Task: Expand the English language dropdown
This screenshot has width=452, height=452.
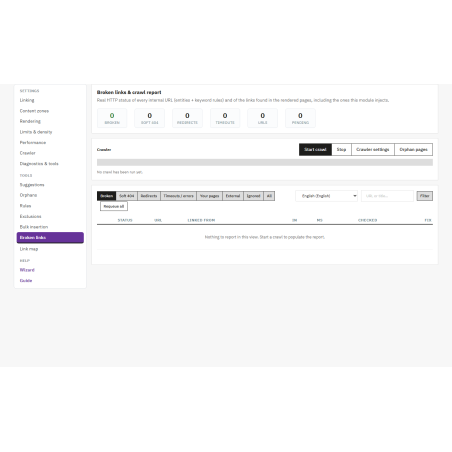Action: (x=326, y=196)
